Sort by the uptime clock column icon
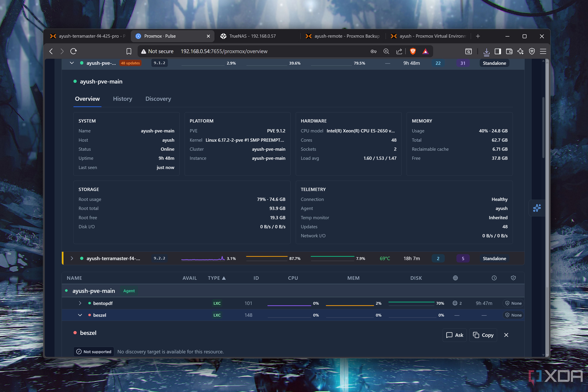588x392 pixels. pos(494,278)
